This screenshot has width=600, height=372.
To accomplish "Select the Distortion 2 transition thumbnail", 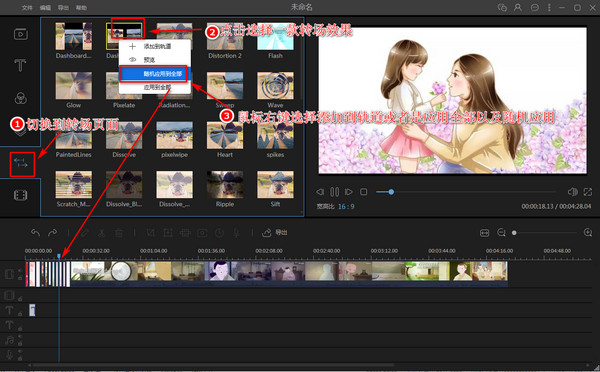I will pyautogui.click(x=225, y=36).
